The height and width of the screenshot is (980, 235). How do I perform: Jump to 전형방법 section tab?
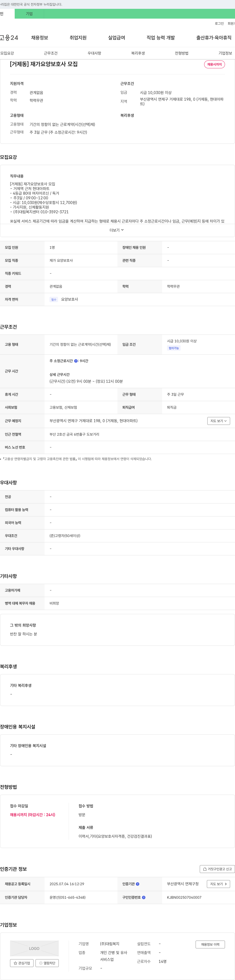pos(182,53)
